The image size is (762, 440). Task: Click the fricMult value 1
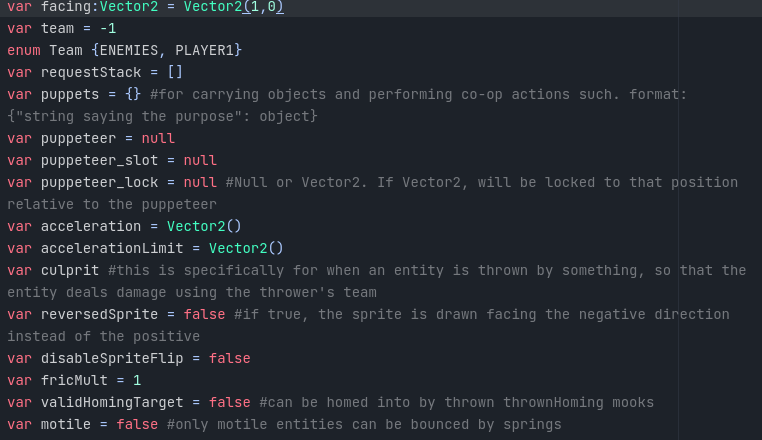137,380
